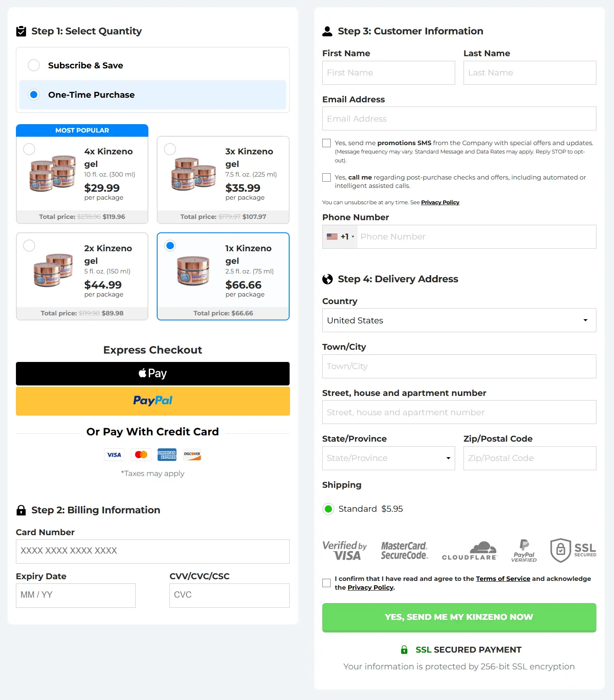Click the Zip/Postal Code field
This screenshot has height=700, width=614.
tap(530, 458)
